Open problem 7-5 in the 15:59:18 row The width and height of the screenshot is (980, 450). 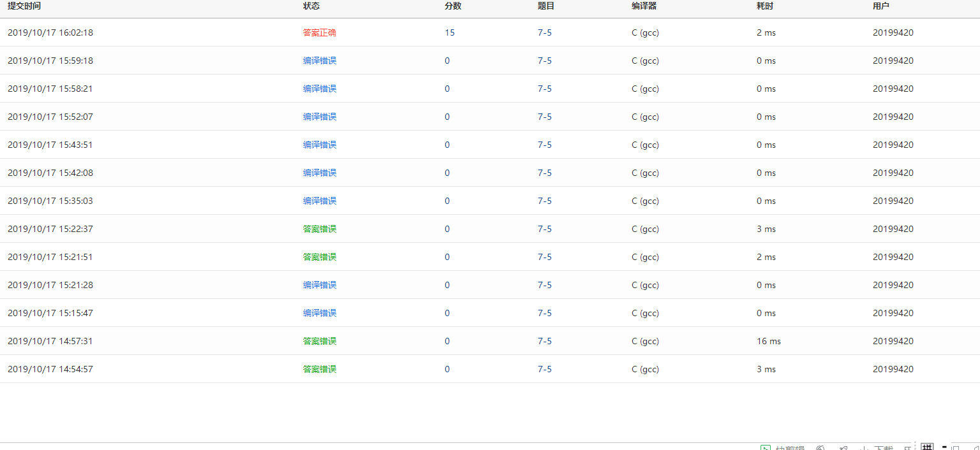coord(545,61)
